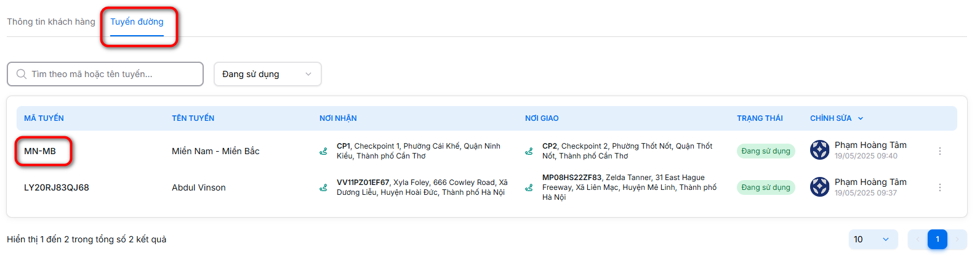Click pickup location icon for Abdul Vinson route
The height and width of the screenshot is (267, 980).
(323, 187)
